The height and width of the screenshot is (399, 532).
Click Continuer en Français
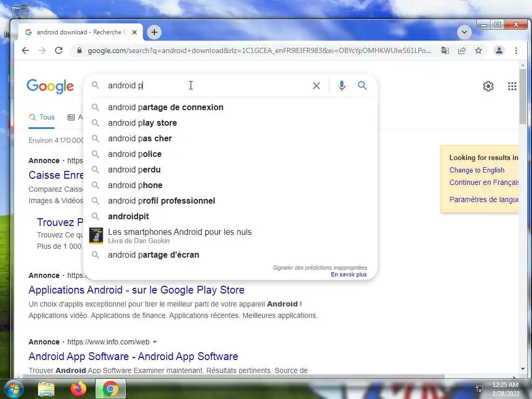(484, 182)
